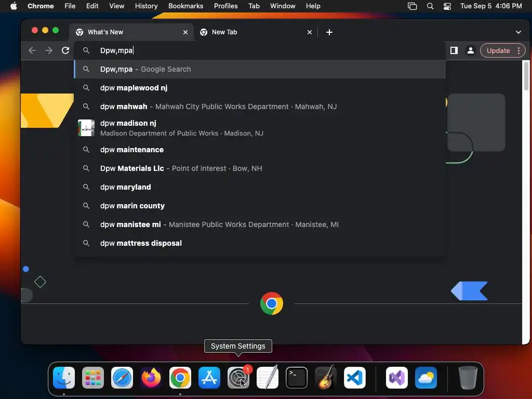The height and width of the screenshot is (399, 532).
Task: Choose Dpw Materials Llc suggestion
Action: coord(260,168)
